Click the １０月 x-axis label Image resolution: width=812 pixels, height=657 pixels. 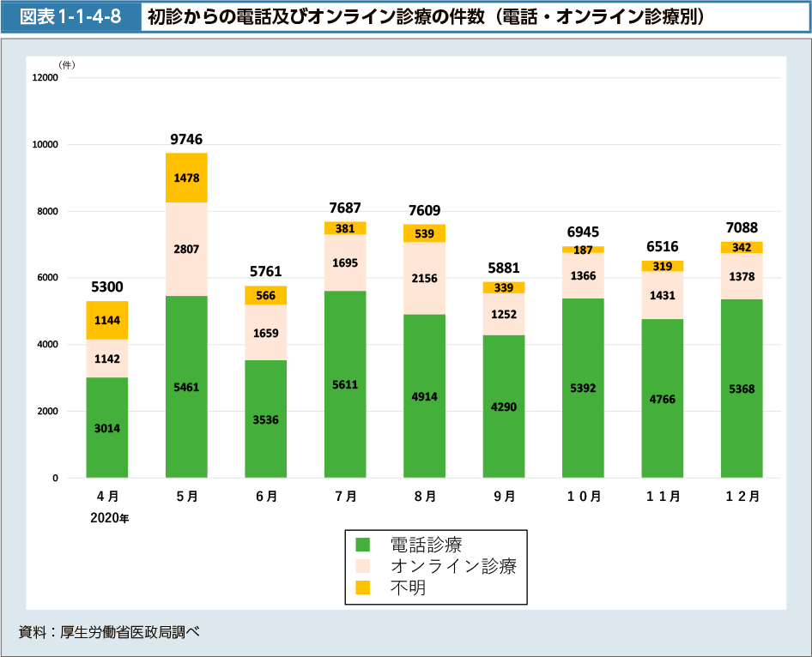pos(584,497)
